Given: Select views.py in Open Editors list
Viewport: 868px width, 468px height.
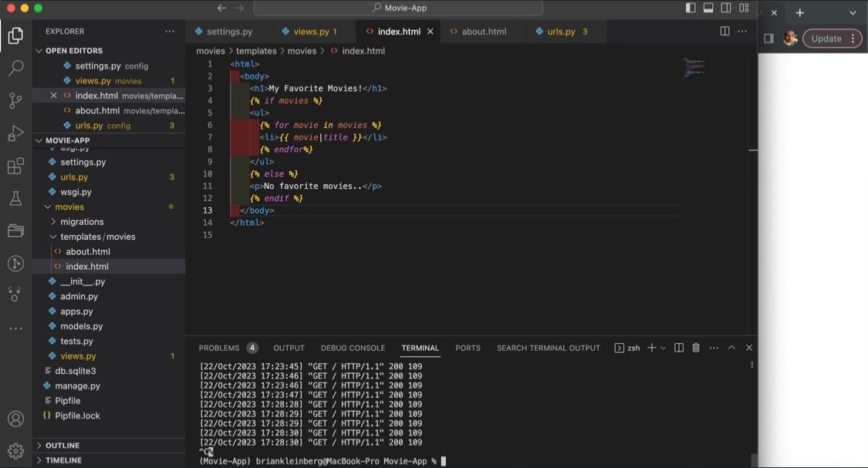Looking at the screenshot, I should click(x=109, y=80).
